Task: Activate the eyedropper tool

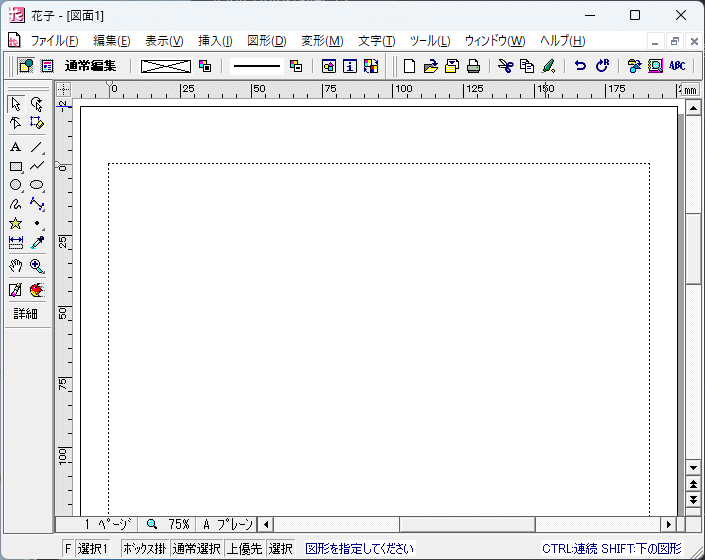Action: (37, 242)
